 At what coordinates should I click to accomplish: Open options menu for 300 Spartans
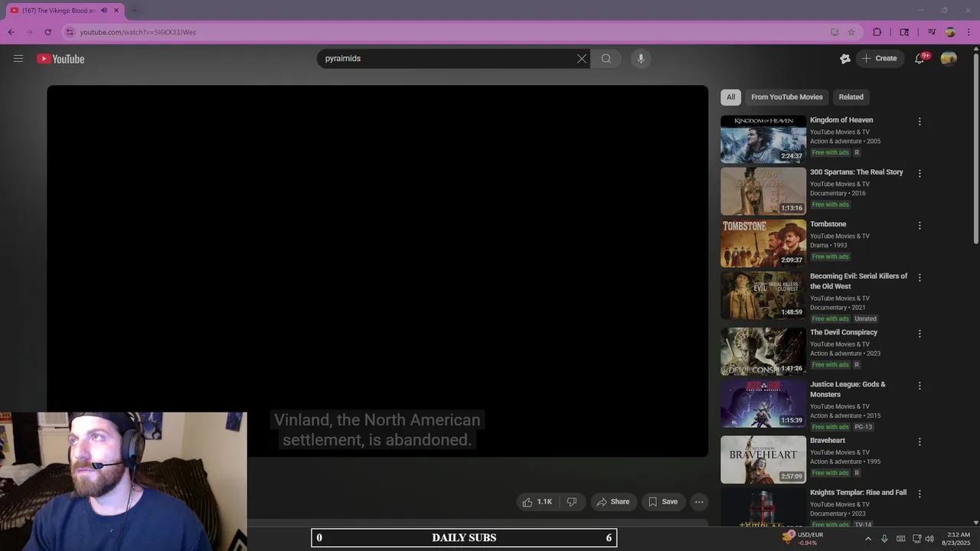(920, 173)
